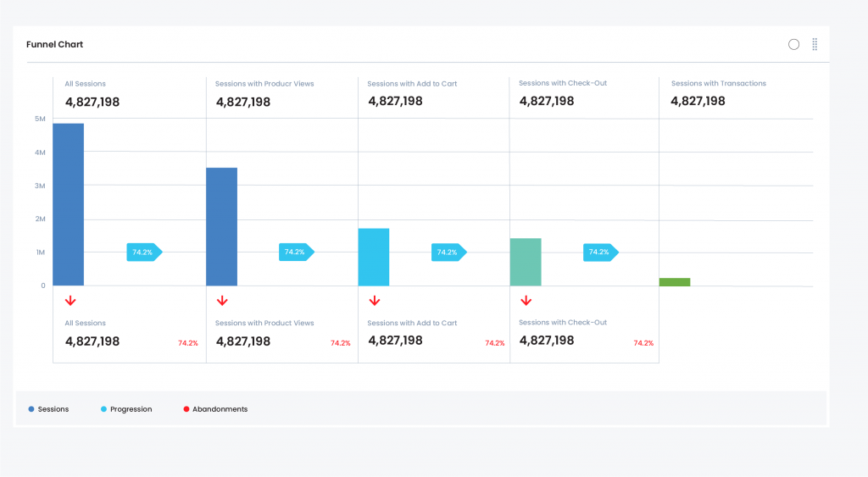868x477 pixels.
Task: Open Sessions with Transactions top header
Action: pos(718,84)
